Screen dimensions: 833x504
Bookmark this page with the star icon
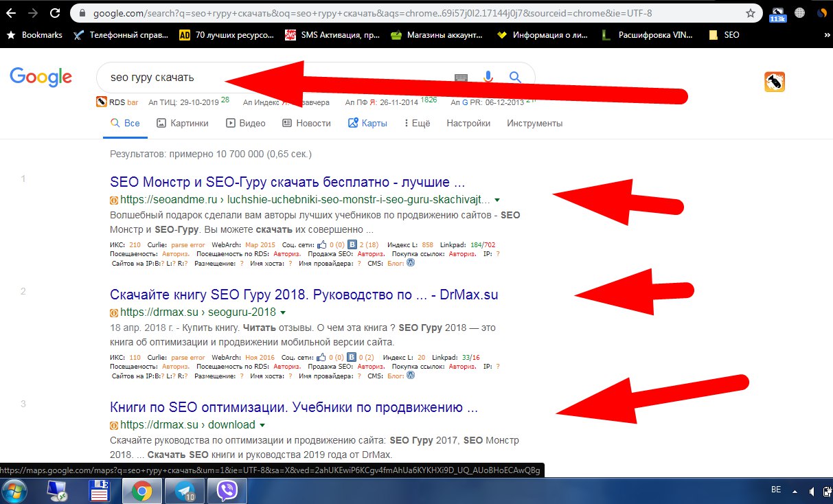[x=751, y=12]
